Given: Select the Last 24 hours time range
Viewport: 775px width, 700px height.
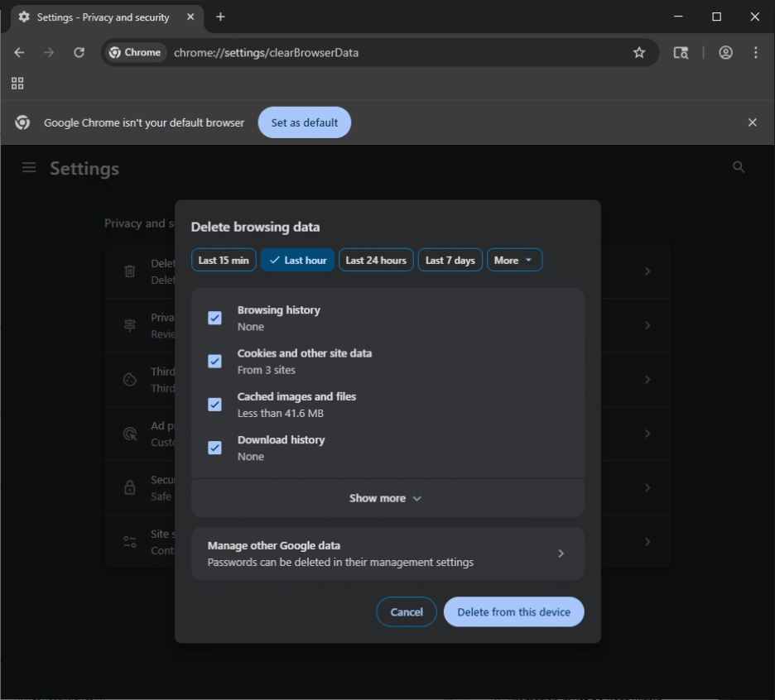Looking at the screenshot, I should pos(376,261).
